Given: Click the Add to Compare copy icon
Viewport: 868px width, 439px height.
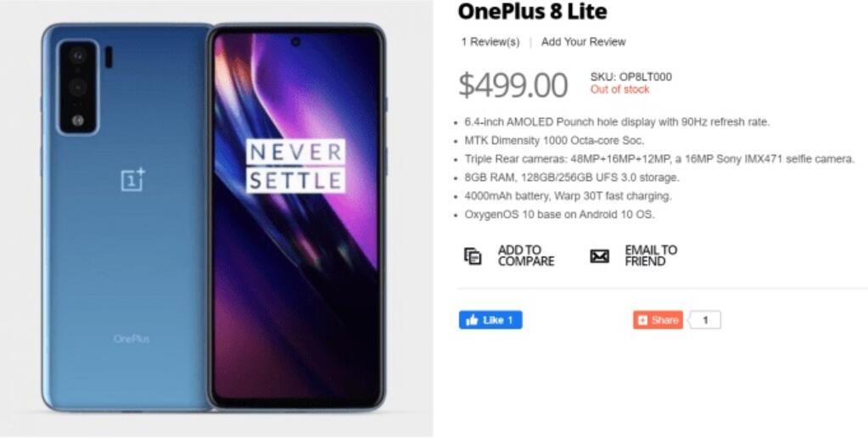Looking at the screenshot, I should pos(473,256).
